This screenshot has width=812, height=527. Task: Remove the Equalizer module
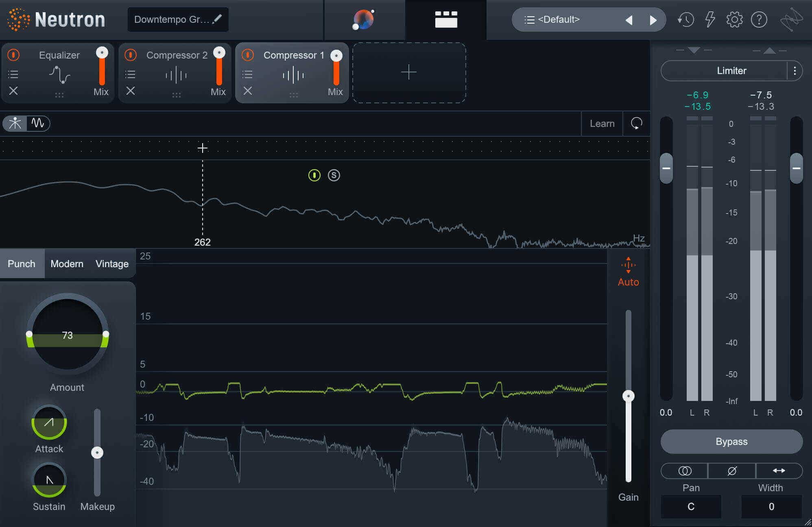coord(13,91)
